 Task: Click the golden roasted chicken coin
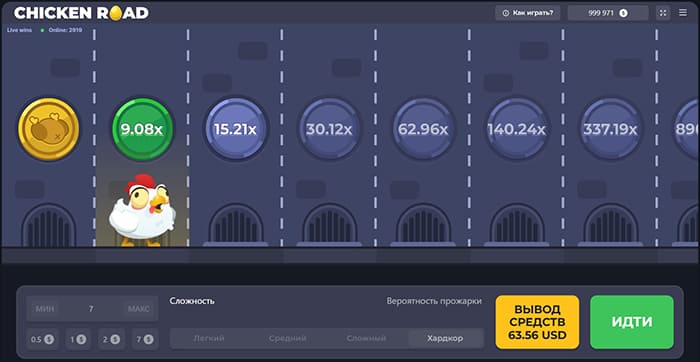coord(48,129)
